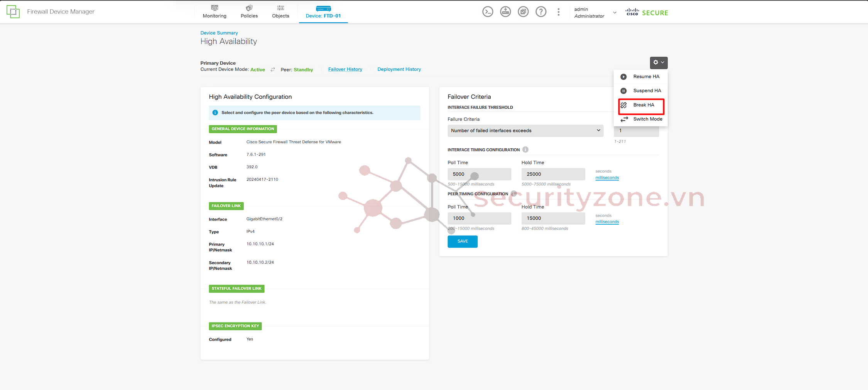This screenshot has width=868, height=390.
Task: Click the help question mark icon
Action: pyautogui.click(x=541, y=12)
